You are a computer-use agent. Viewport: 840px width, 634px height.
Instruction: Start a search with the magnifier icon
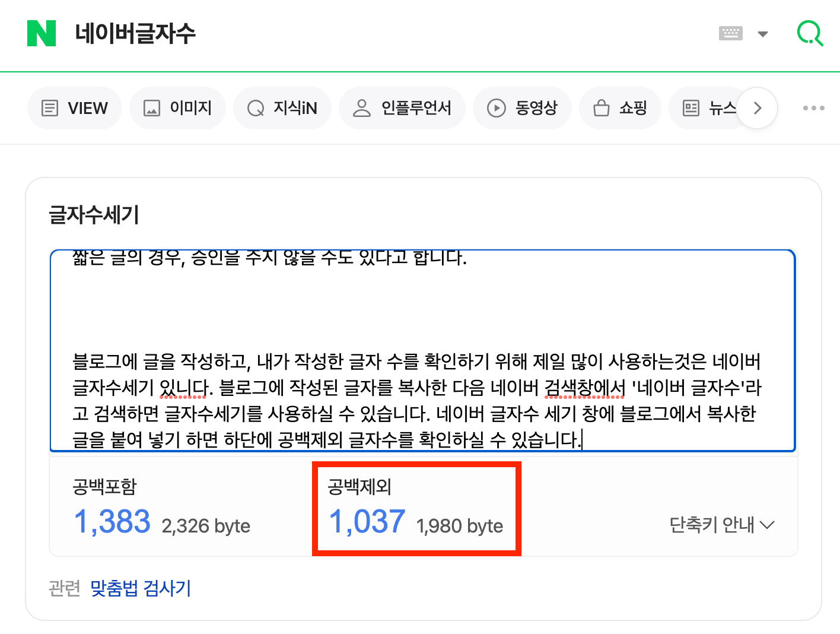coord(809,33)
